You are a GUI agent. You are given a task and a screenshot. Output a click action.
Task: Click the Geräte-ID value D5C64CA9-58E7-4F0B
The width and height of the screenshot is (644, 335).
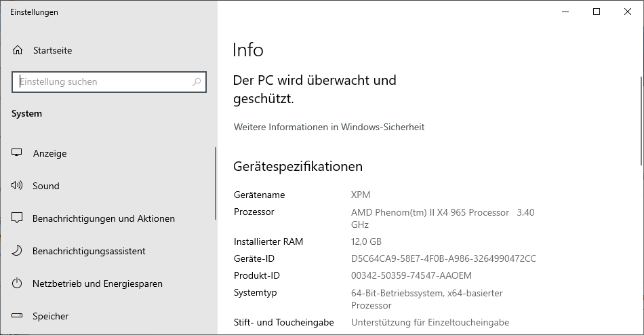click(x=443, y=258)
